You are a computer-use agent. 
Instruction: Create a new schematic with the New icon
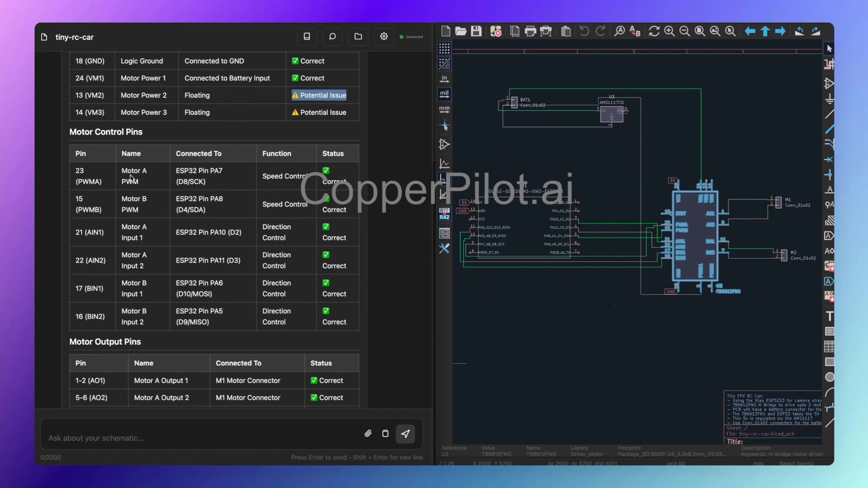[446, 31]
